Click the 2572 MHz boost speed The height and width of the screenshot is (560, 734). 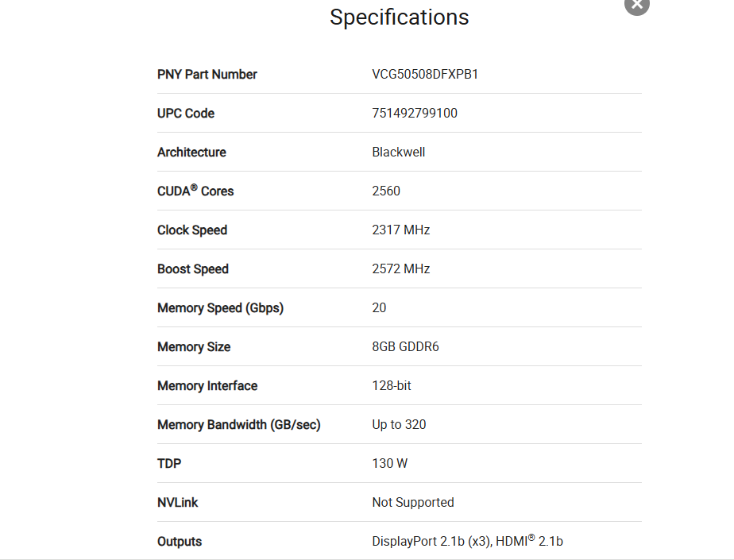tap(400, 268)
